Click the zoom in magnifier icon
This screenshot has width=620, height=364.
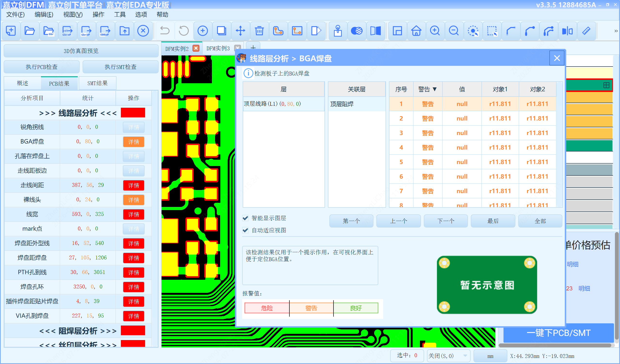435,31
